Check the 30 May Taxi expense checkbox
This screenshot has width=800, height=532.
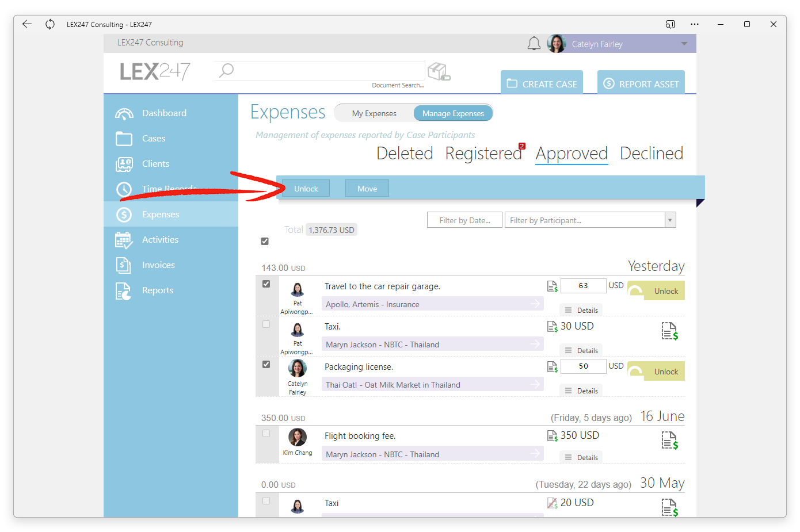coord(266,501)
